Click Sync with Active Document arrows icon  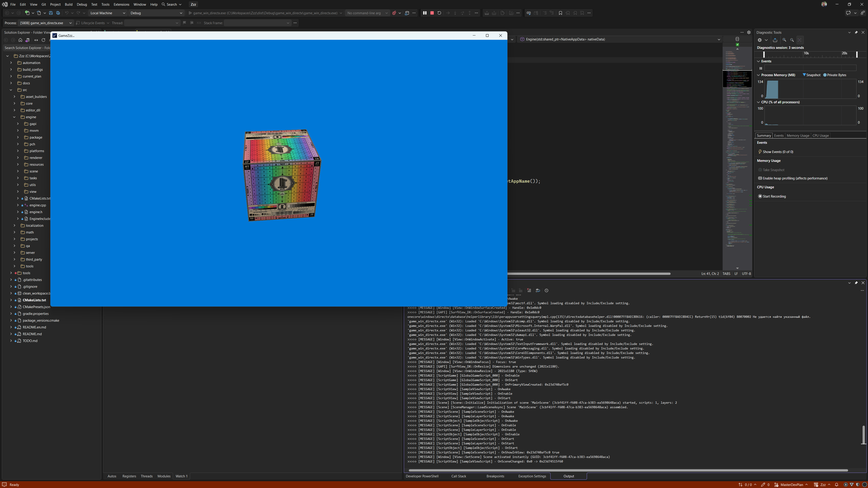click(36, 40)
